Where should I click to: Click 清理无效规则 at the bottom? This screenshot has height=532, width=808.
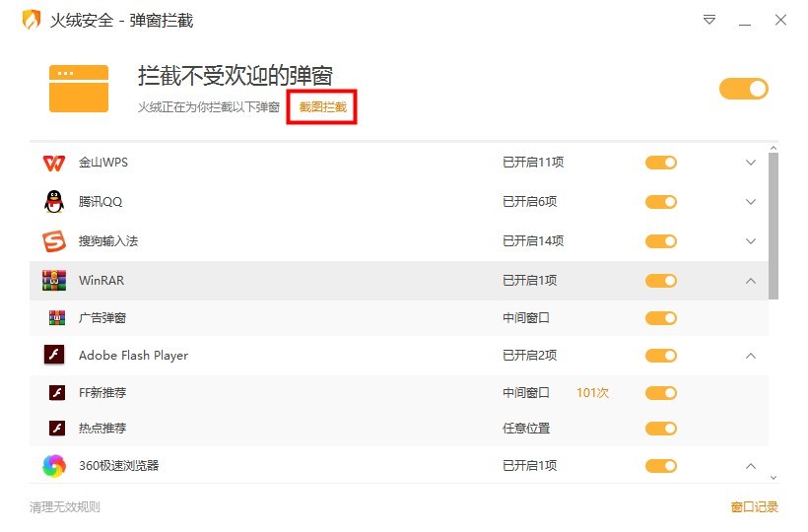coord(64,507)
